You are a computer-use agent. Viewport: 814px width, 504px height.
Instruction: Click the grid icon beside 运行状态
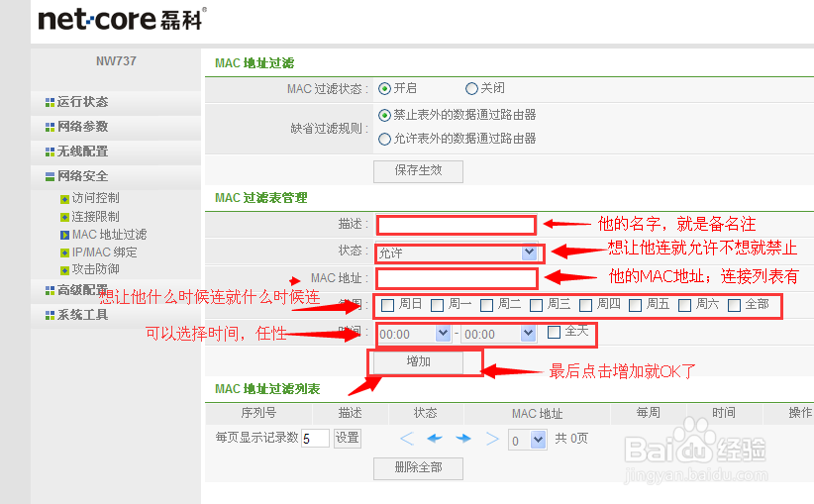[50, 102]
